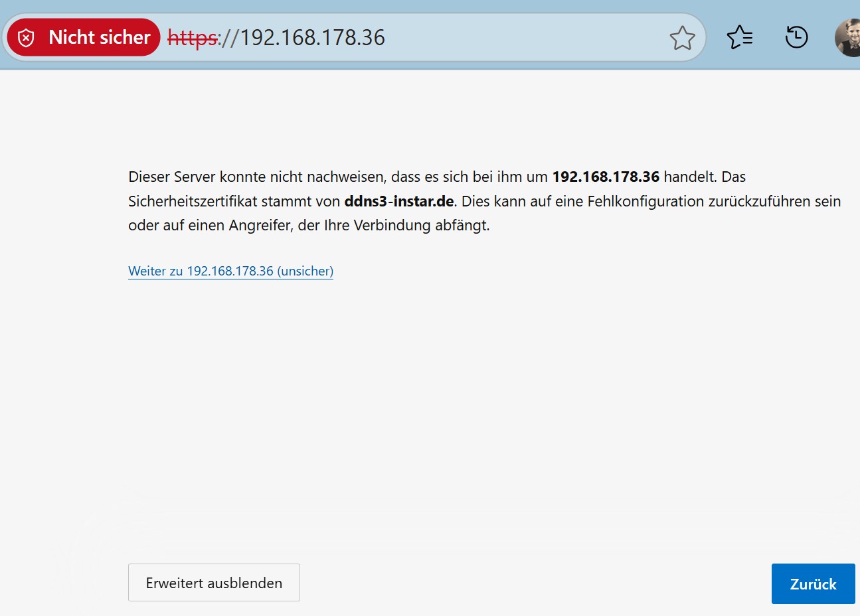Viewport: 860px width, 616px height.
Task: Click bold ddns3-instar.de certificate name
Action: (x=399, y=201)
